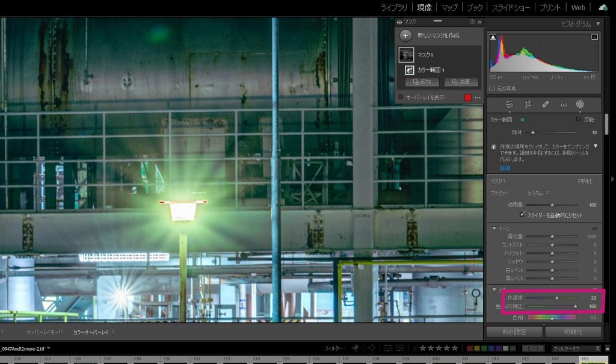Uncheck スライダーを自動的にリセット checkbox
Screen dimensions: 616x364
tap(522, 215)
